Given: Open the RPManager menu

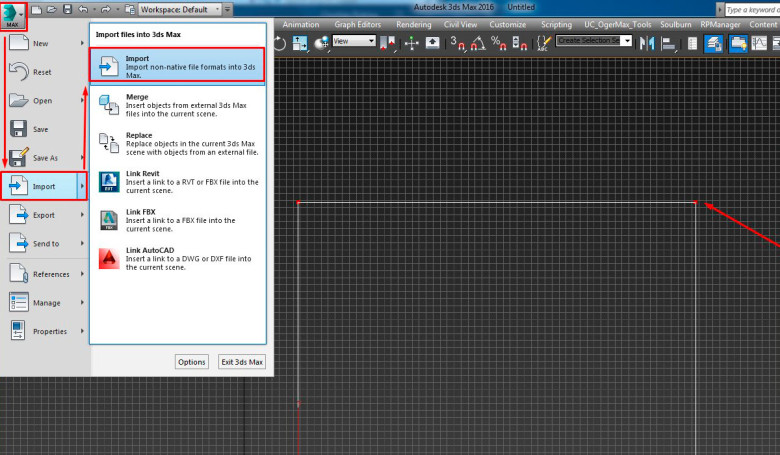Looking at the screenshot, I should tap(720, 24).
